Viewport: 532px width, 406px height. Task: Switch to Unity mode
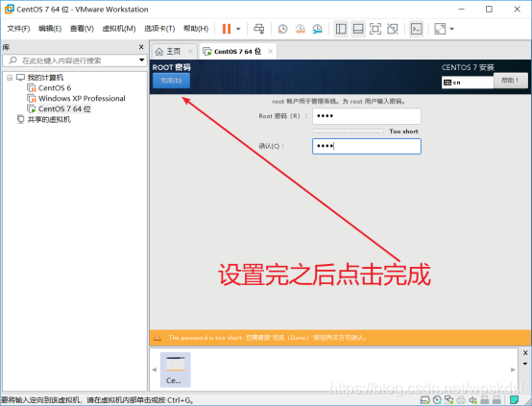(x=393, y=29)
